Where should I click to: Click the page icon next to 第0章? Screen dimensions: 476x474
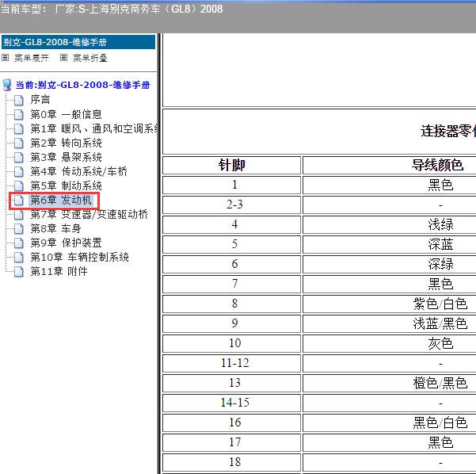point(19,114)
